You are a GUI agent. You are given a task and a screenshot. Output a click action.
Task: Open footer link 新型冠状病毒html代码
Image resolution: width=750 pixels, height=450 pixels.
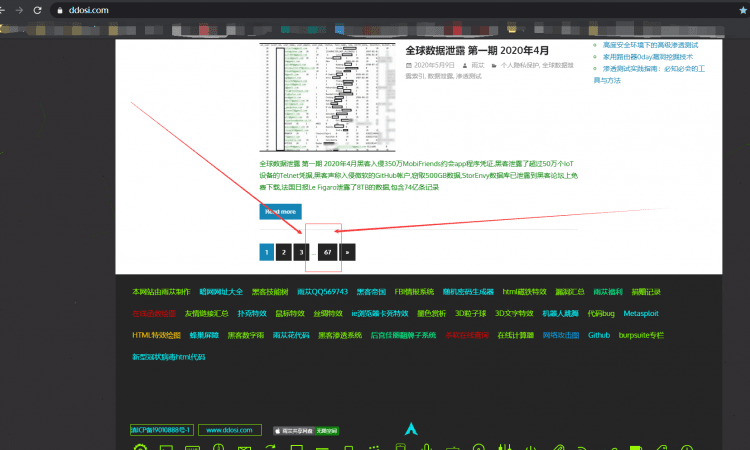[x=168, y=357]
